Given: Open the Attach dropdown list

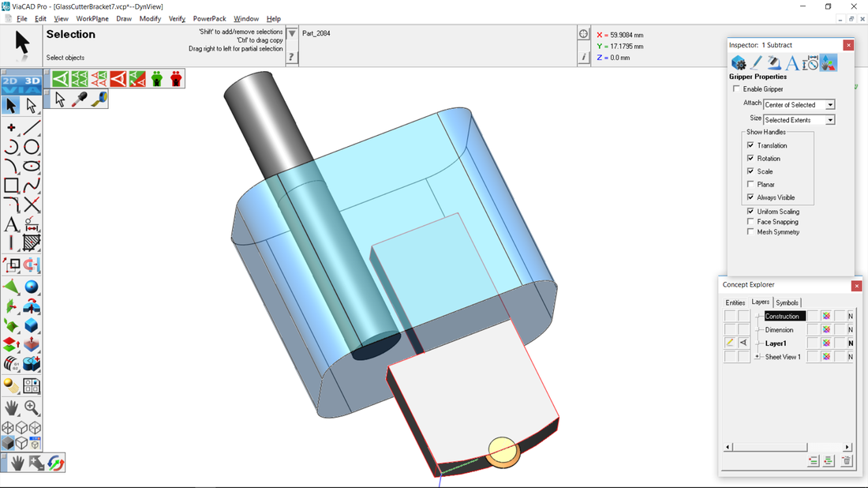Looking at the screenshot, I should pos(830,105).
